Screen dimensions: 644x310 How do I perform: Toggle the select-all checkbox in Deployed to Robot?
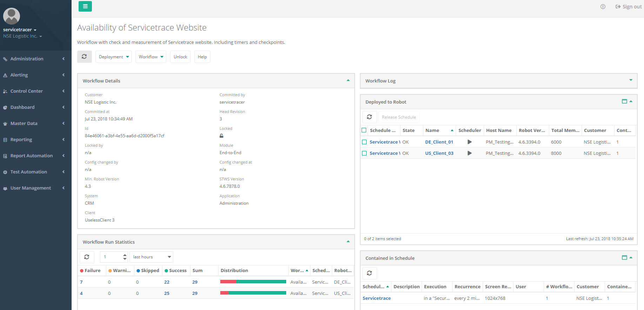click(364, 130)
